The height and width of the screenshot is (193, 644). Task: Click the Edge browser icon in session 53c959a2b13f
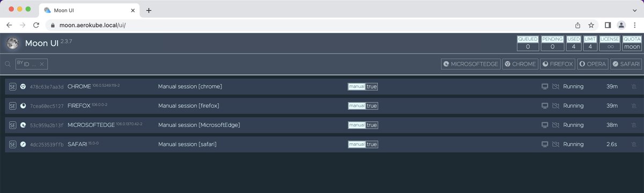23,125
